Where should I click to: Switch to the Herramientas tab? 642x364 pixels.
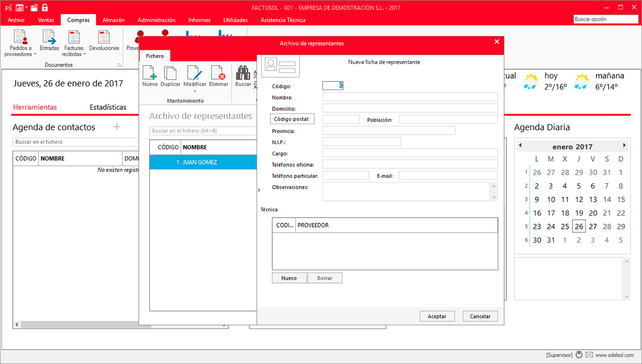pos(35,107)
